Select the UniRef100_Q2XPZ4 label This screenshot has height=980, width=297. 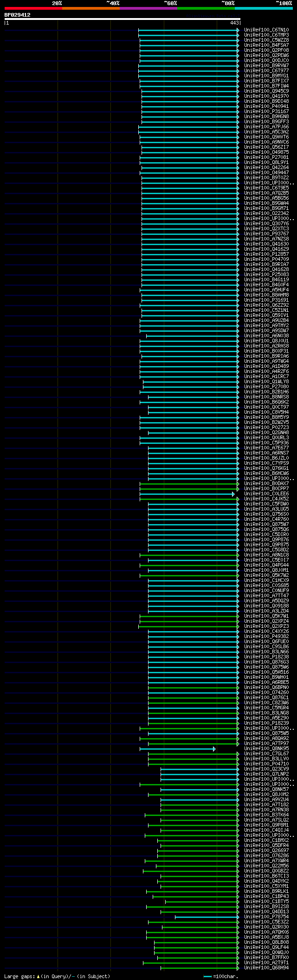266,621
